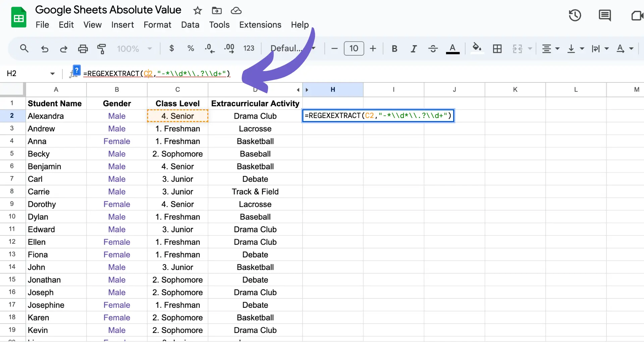Click cell H2 being edited
The image size is (644, 342).
point(378,116)
